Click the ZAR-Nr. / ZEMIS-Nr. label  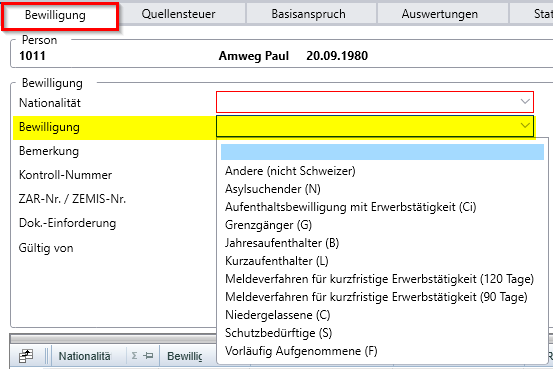pyautogui.click(x=72, y=199)
